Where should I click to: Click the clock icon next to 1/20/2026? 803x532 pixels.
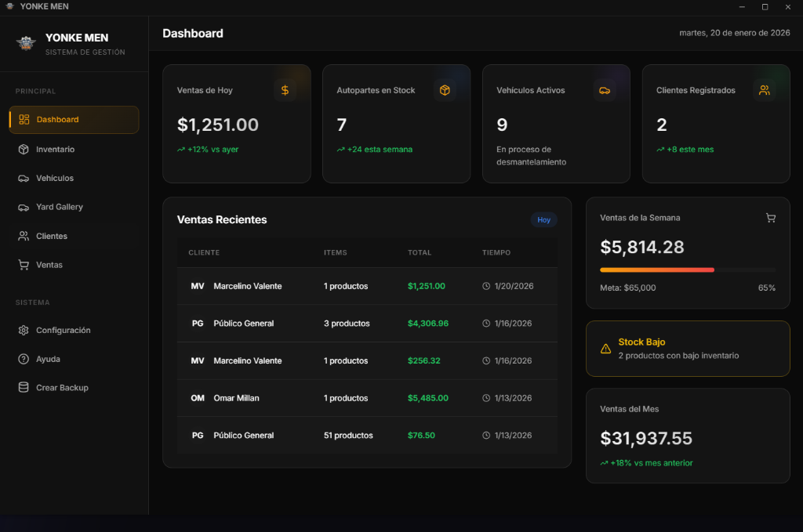(x=488, y=286)
